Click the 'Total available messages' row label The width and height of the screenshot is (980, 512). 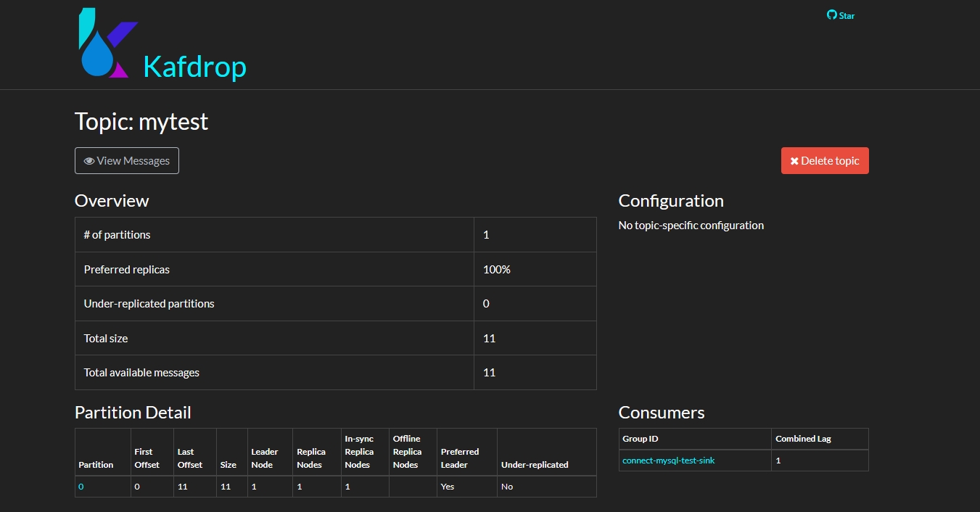pos(141,373)
